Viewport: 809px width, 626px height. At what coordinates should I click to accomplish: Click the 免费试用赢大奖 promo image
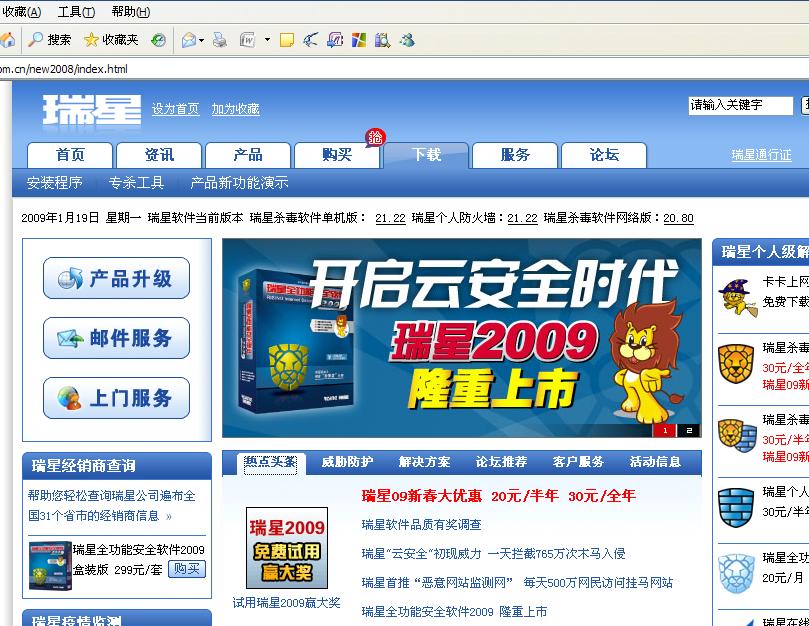pyautogui.click(x=287, y=548)
